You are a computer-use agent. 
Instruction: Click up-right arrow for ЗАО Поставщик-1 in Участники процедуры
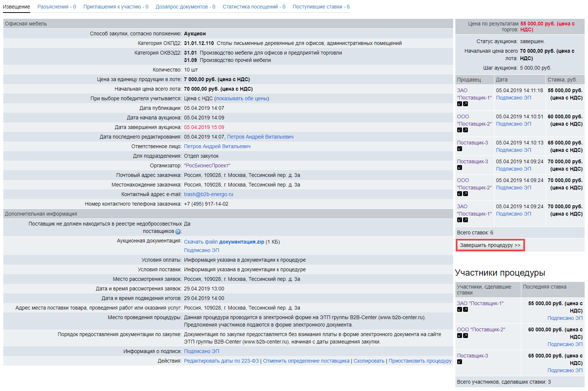tap(465, 310)
